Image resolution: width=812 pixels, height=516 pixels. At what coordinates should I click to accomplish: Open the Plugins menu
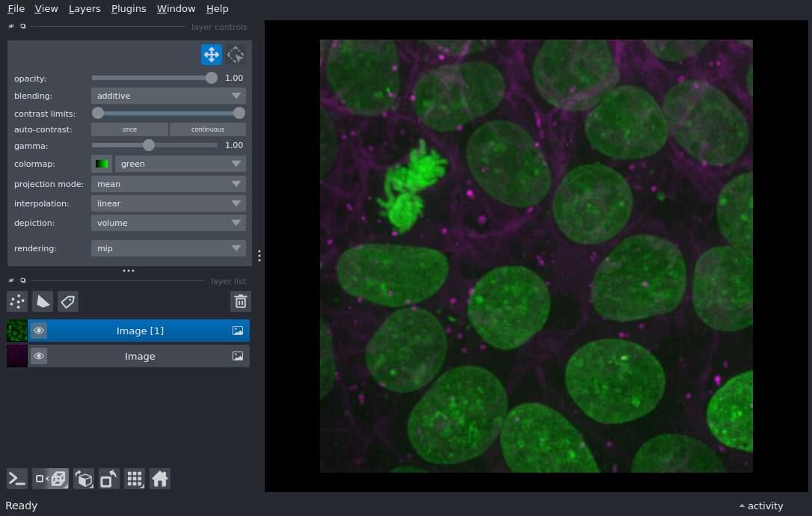(x=129, y=9)
